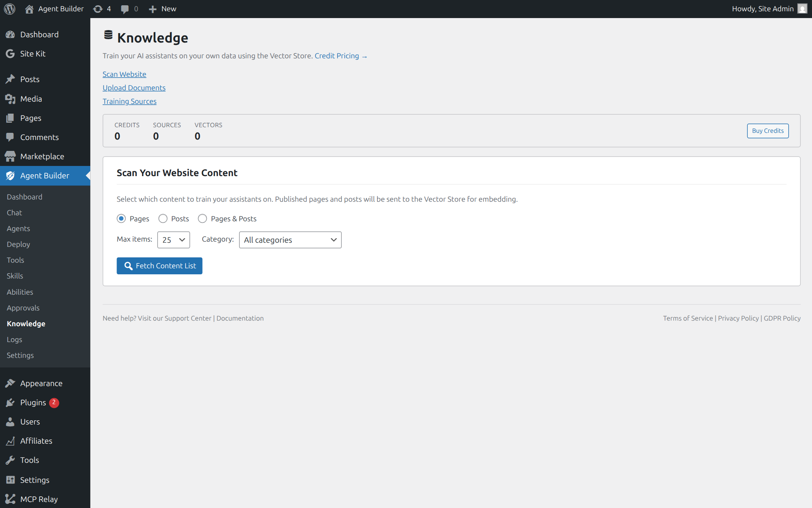Click the Affiliates chart icon
This screenshot has width=812, height=508.
click(10, 441)
